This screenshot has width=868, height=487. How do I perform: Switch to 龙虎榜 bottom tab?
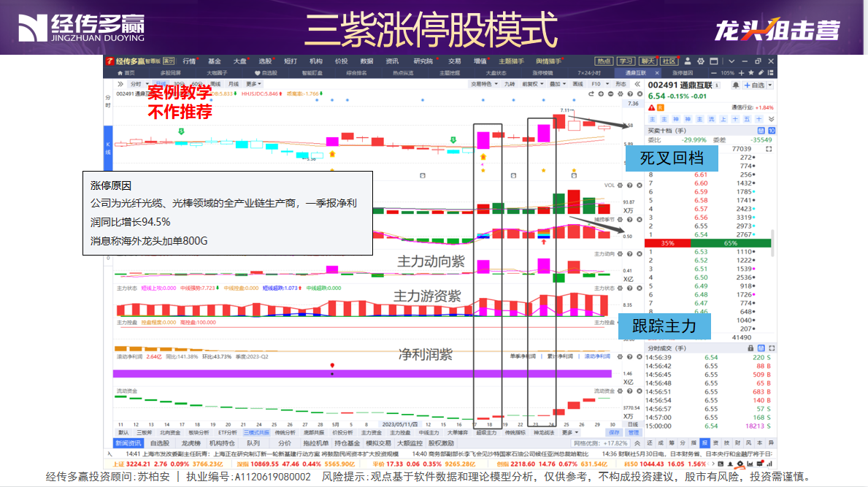tap(191, 443)
